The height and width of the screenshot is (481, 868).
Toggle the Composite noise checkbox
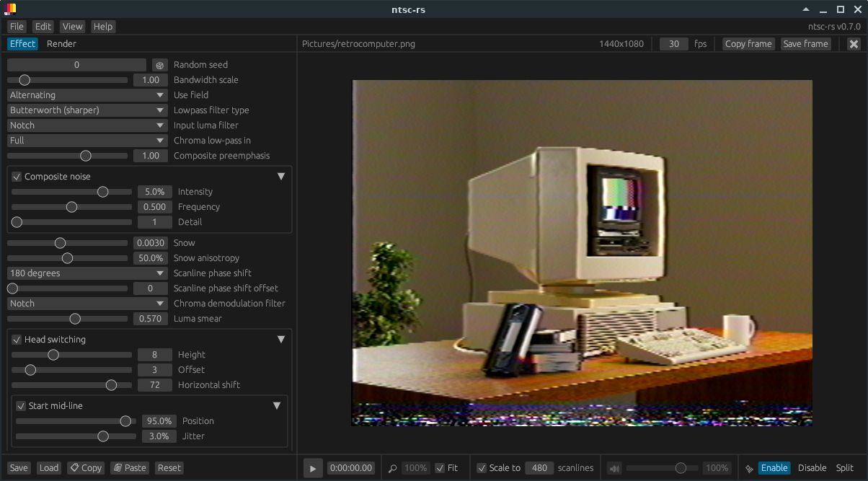(x=16, y=176)
